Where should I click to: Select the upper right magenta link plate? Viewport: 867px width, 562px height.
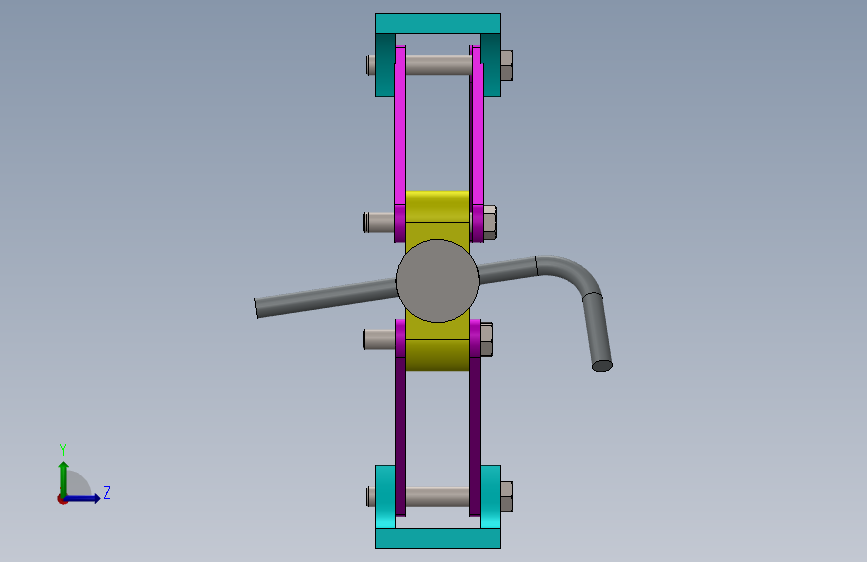click(x=476, y=144)
